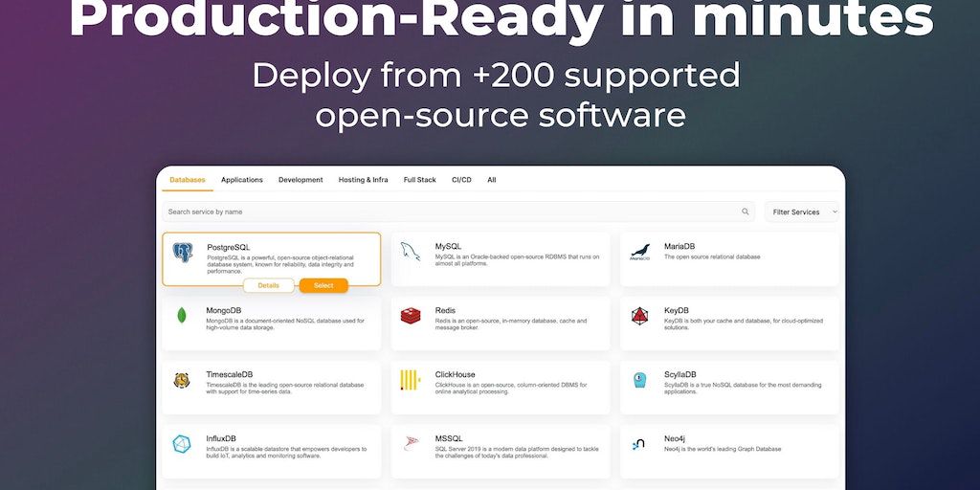
Task: Open the Hosting & Infra tab
Action: click(363, 180)
